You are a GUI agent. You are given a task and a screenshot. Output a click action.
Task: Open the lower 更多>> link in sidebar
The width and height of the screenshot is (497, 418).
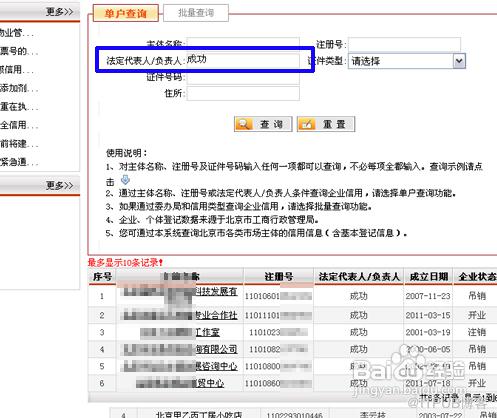pyautogui.click(x=59, y=185)
